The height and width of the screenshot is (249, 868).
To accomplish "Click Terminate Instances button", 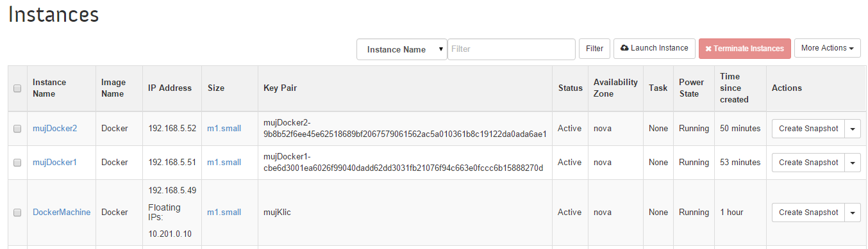I will (745, 49).
